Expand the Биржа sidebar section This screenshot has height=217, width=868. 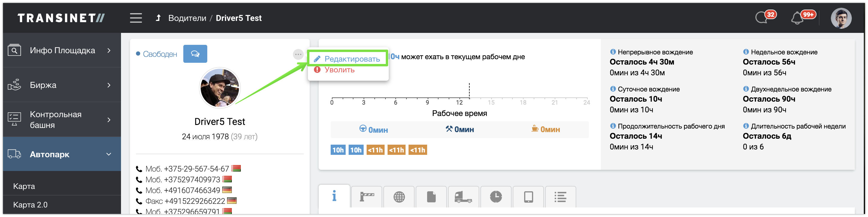pos(62,85)
